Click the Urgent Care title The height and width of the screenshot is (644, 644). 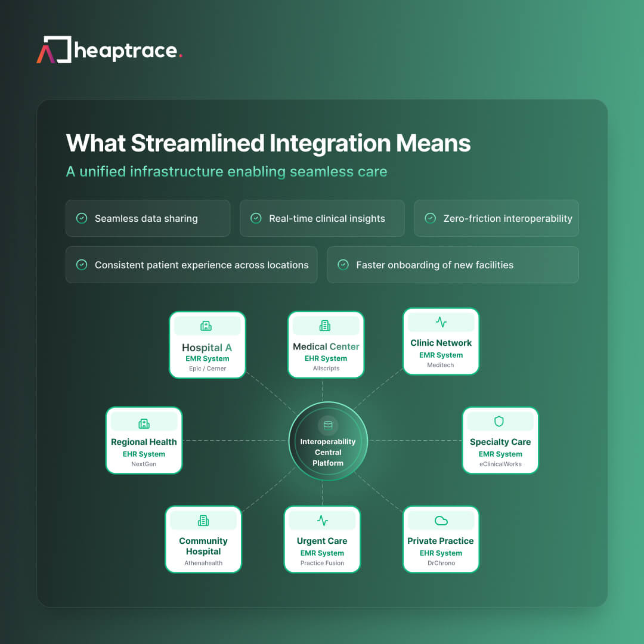[322, 541]
